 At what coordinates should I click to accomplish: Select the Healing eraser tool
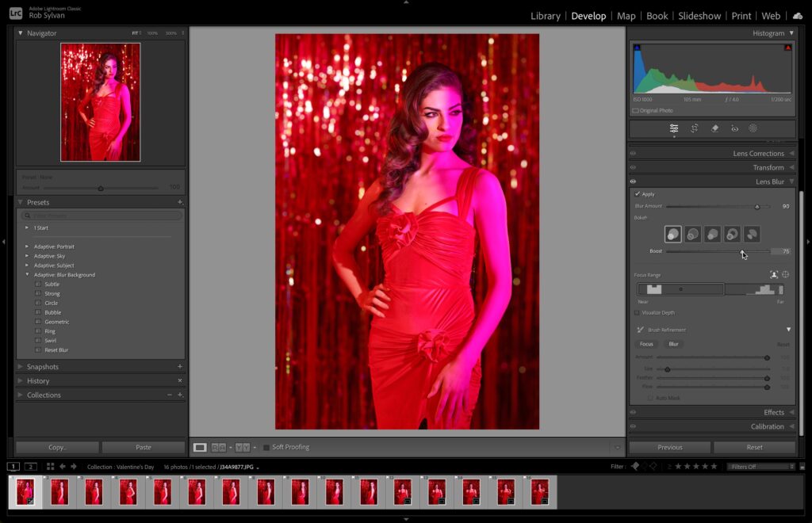(x=714, y=128)
